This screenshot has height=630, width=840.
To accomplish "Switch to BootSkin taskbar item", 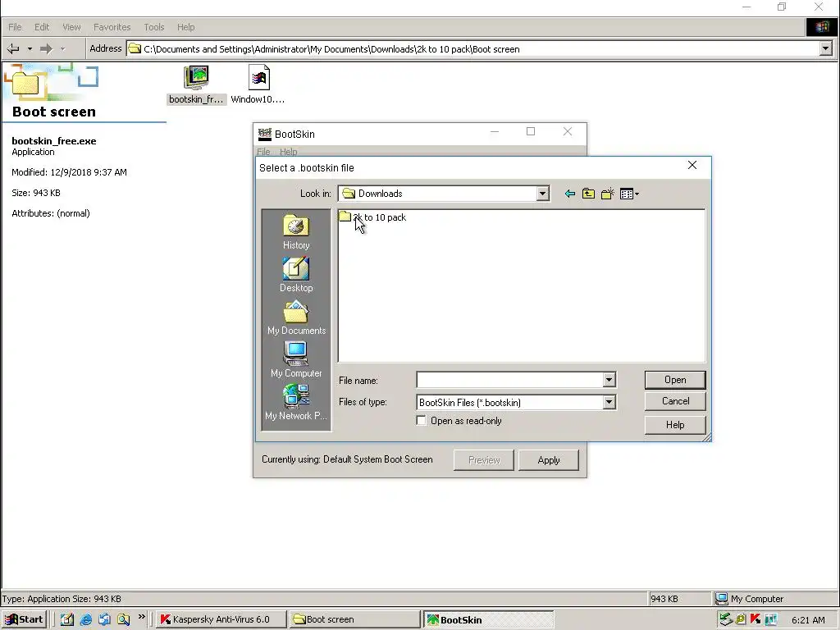I will click(488, 619).
